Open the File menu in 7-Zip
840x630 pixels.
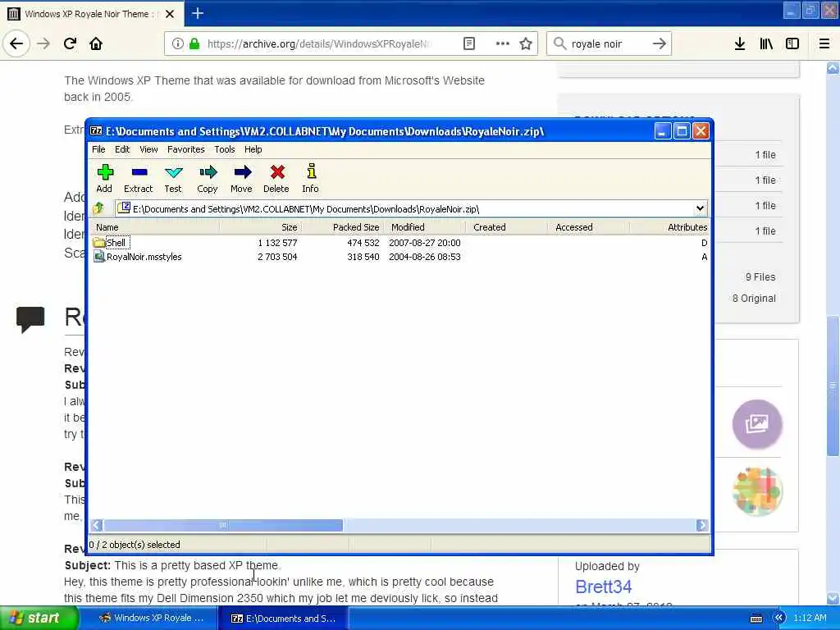tap(98, 149)
